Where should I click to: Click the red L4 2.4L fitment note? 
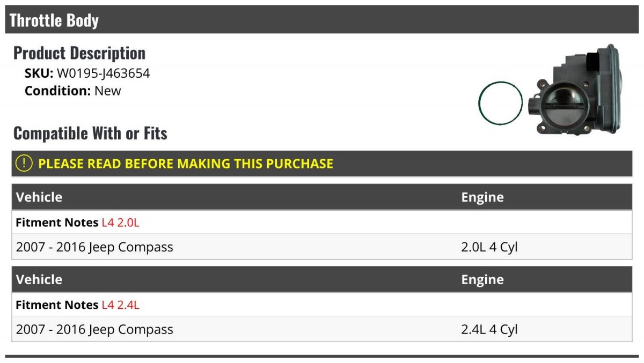[x=120, y=305]
